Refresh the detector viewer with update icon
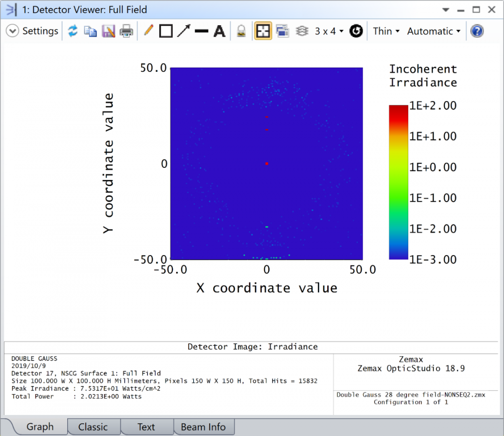The height and width of the screenshot is (436, 504). (x=73, y=31)
